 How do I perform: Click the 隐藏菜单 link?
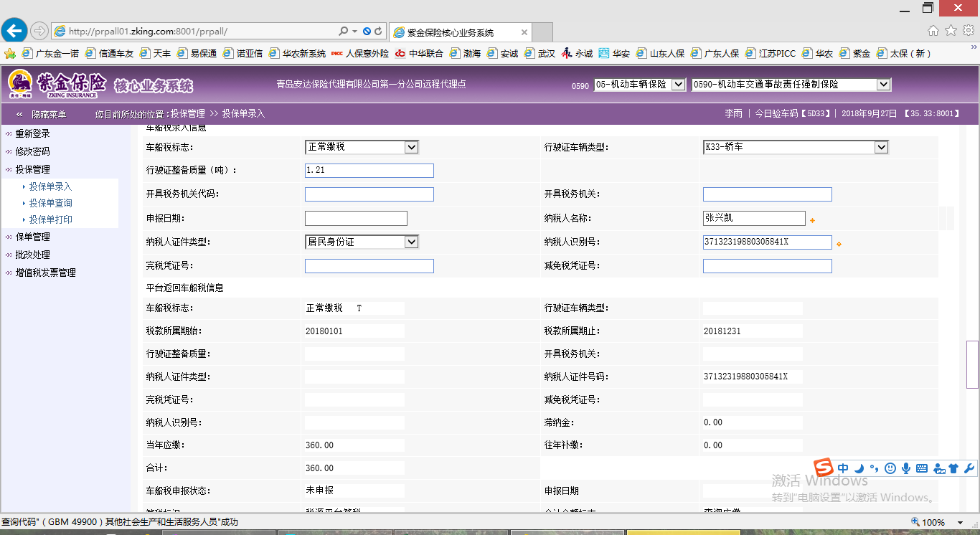point(49,114)
